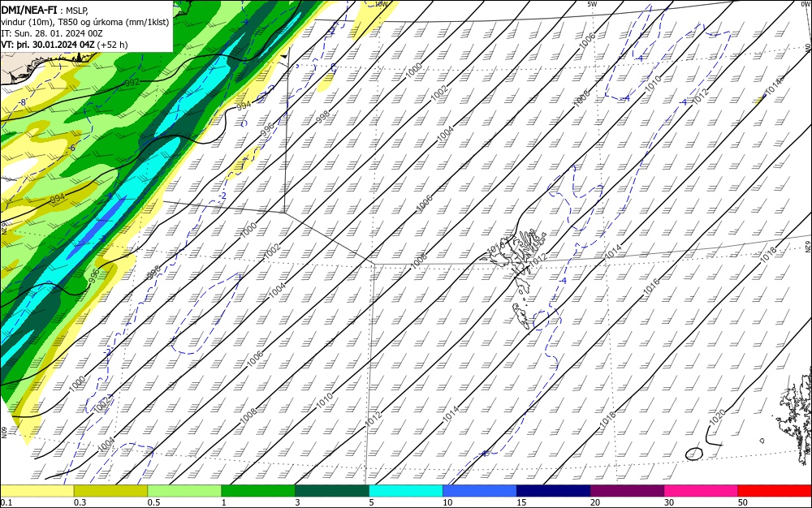This screenshot has height=508, width=812.
Task: Pick the blue 10–15 legend color
Action: (x=480, y=491)
